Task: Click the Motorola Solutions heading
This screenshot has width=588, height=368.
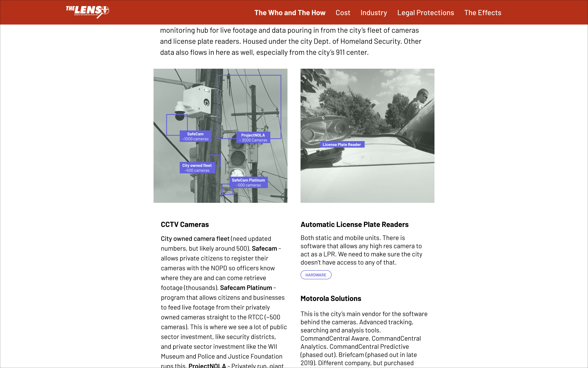Action: pos(331,298)
